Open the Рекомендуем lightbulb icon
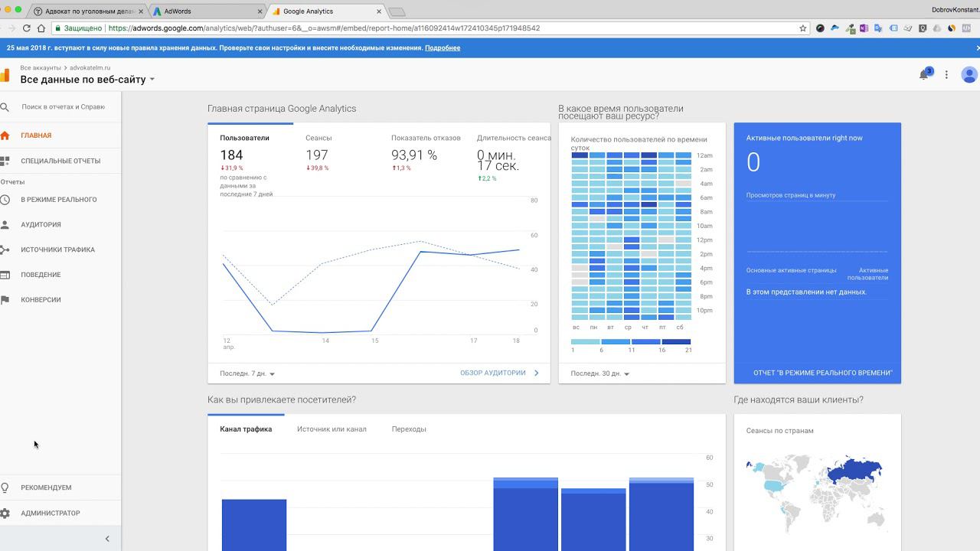 click(5, 487)
